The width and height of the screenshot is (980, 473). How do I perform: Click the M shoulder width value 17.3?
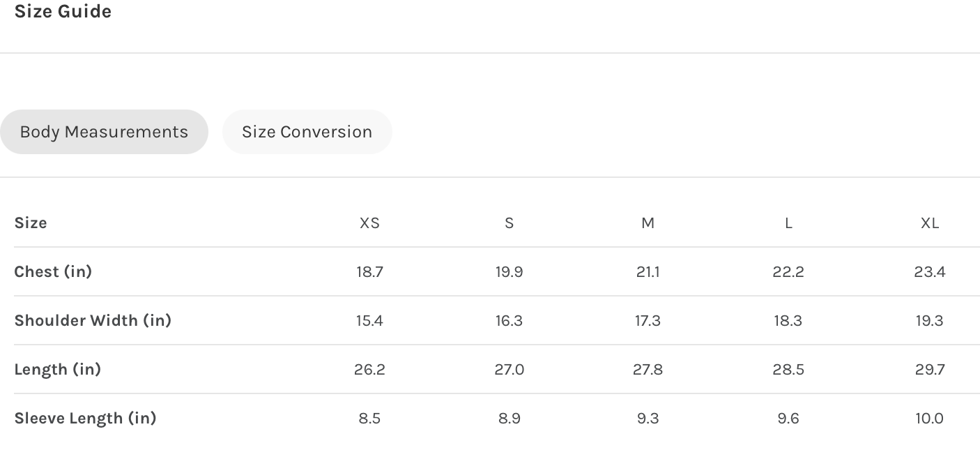pyautogui.click(x=648, y=321)
